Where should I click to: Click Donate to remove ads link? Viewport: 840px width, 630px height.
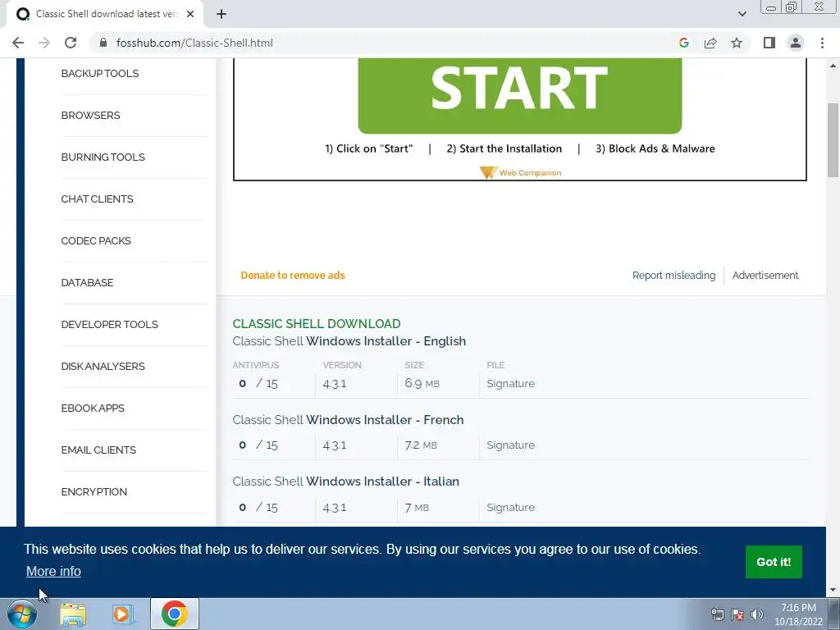point(293,276)
